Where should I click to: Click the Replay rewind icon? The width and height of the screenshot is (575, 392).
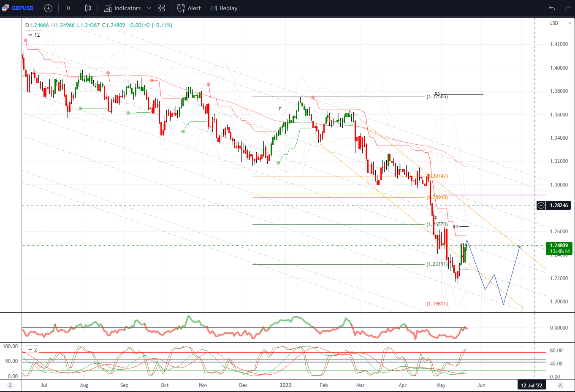tap(214, 8)
